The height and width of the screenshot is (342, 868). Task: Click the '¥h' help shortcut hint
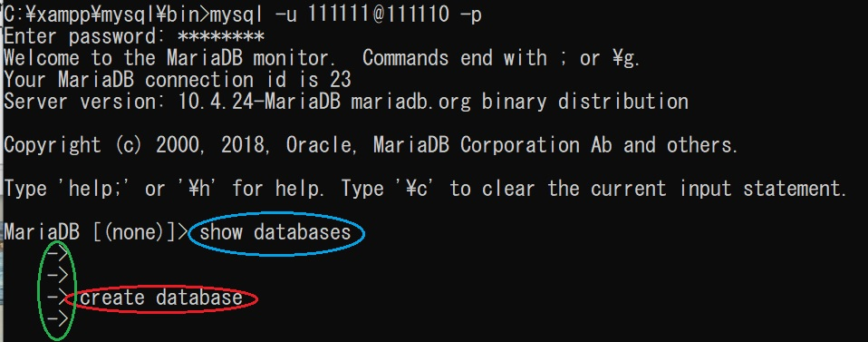tap(198, 189)
